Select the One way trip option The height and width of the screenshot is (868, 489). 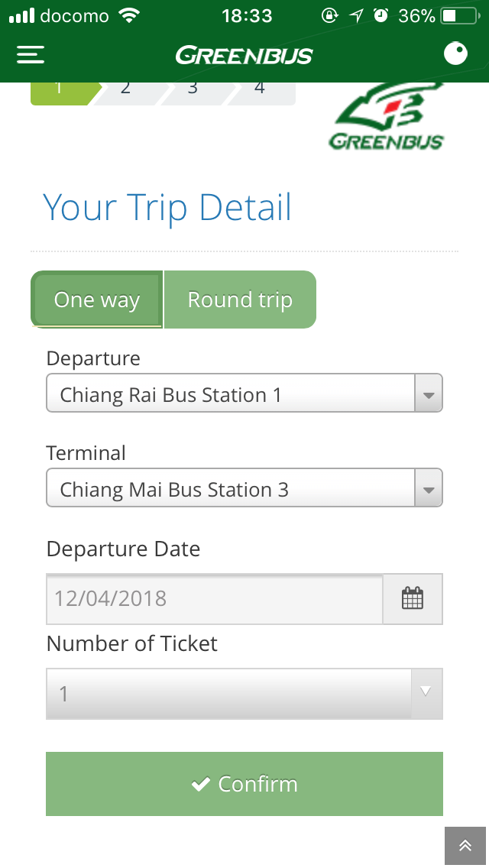click(97, 300)
